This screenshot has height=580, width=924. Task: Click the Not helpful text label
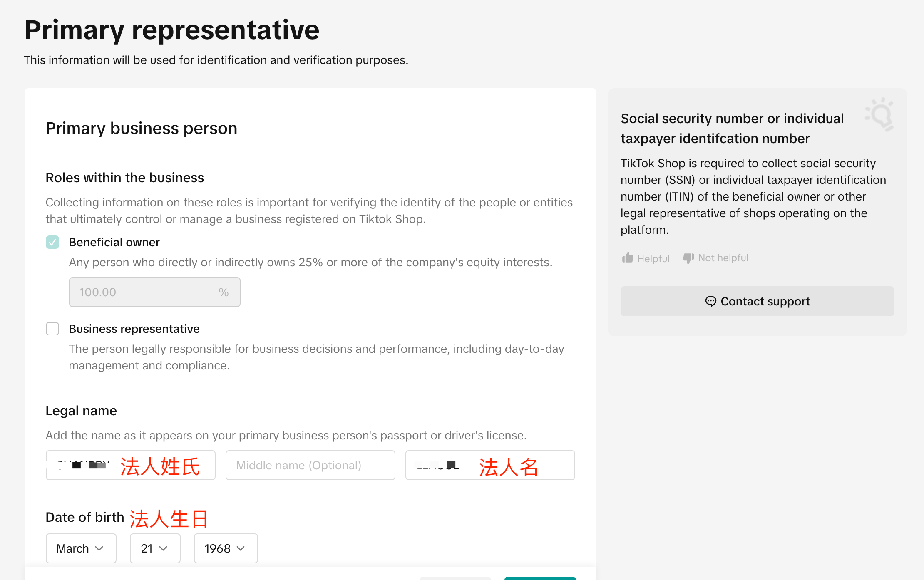click(723, 258)
